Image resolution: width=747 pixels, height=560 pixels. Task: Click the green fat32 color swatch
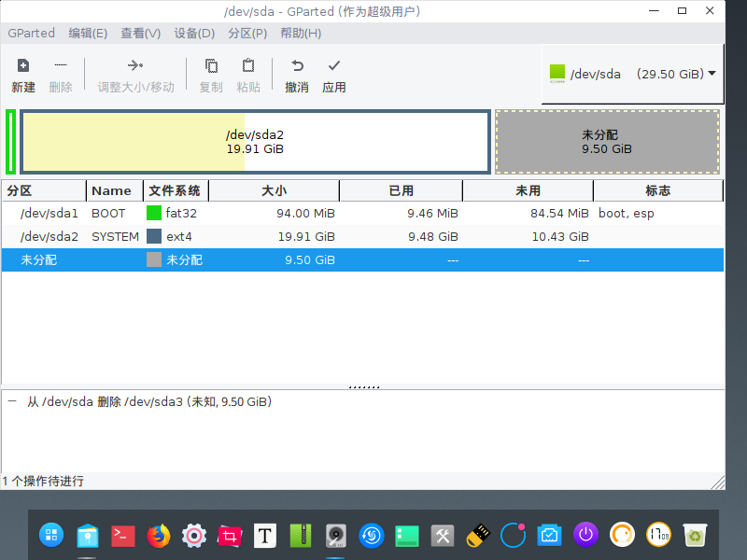(154, 213)
